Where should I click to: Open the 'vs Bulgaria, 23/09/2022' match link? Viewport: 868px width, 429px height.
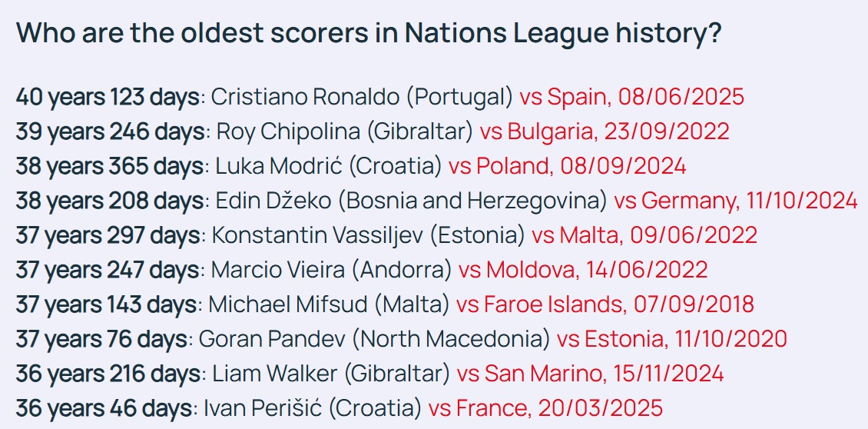tap(604, 131)
